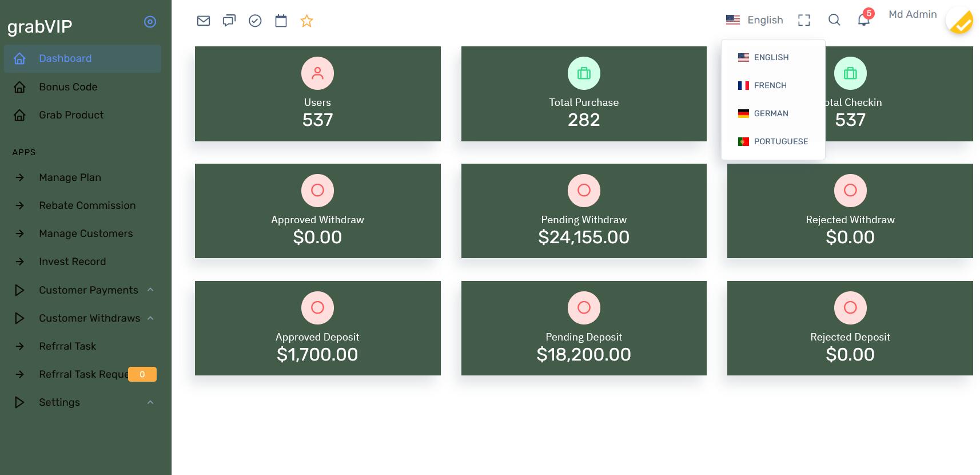The image size is (980, 475).
Task: Toggle the sidebar pin circle icon
Action: (x=150, y=22)
